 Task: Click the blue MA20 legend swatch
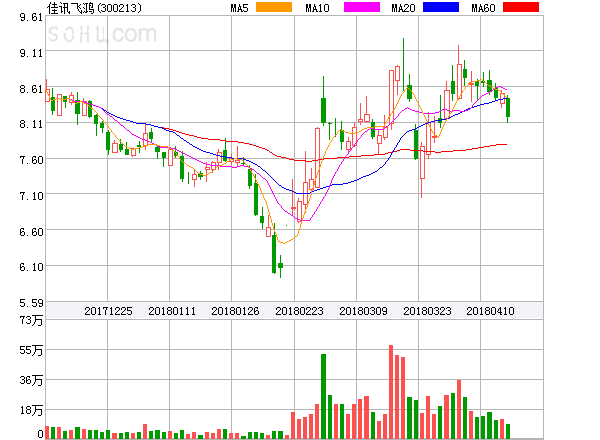(x=441, y=7)
